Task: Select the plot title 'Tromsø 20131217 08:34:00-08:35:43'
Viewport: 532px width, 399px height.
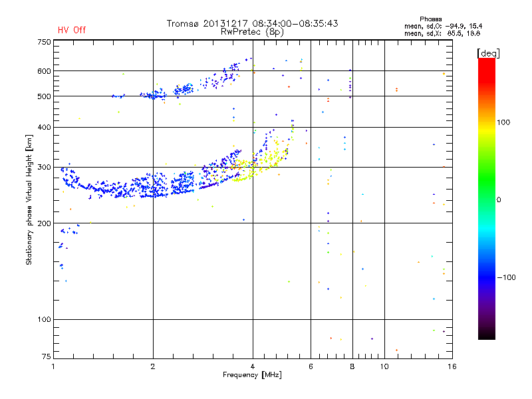Action: 252,23
